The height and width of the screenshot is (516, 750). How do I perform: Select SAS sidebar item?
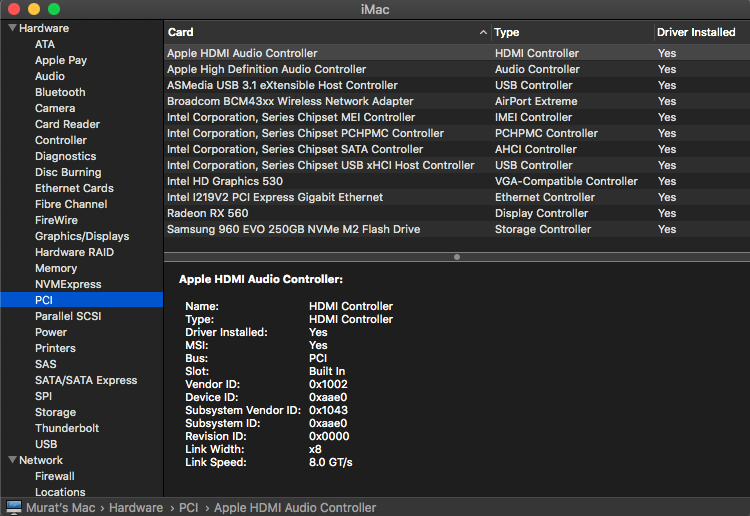pyautogui.click(x=45, y=364)
